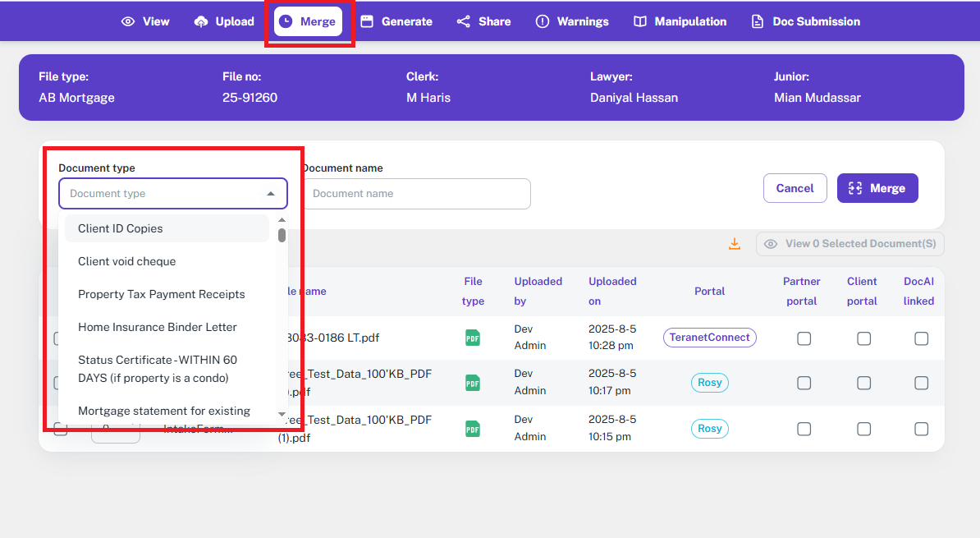Enable Client portal checkbox for 10:17 pm row
The height and width of the screenshot is (538, 980).
[x=863, y=383]
